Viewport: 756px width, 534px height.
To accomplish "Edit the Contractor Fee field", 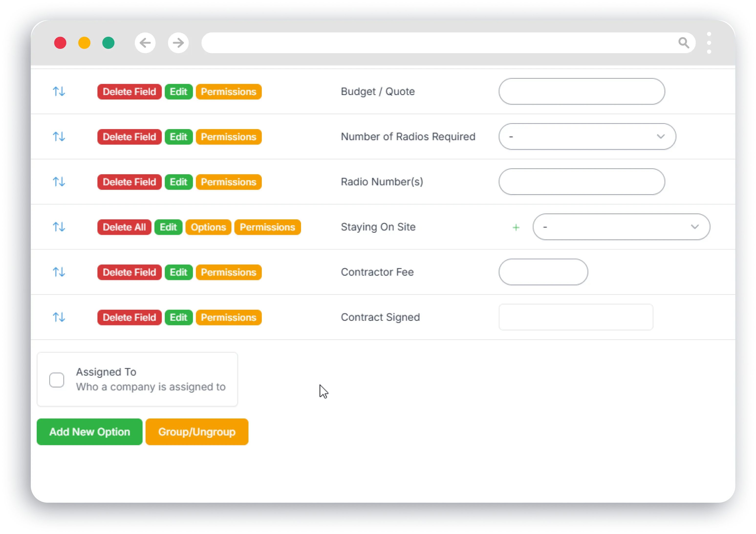I will [x=178, y=272].
